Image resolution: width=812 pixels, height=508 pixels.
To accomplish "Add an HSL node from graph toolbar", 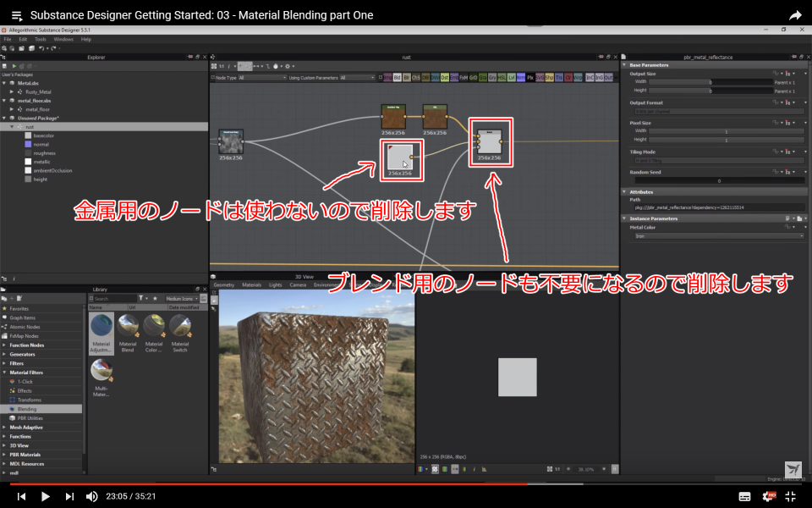I will [x=502, y=78].
